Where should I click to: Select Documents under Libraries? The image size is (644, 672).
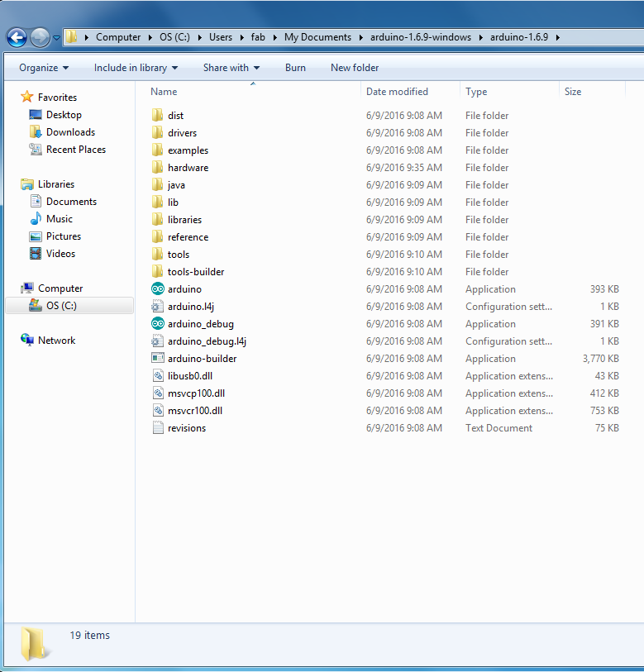pos(71,202)
